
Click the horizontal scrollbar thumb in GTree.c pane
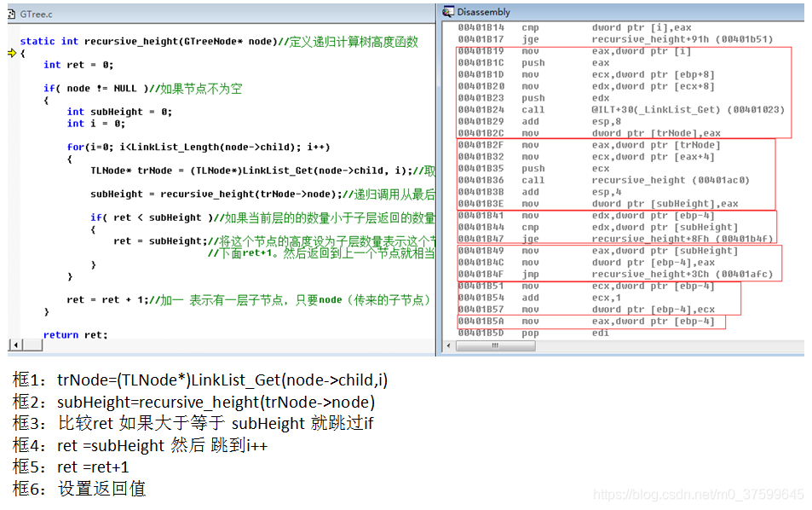(32, 345)
